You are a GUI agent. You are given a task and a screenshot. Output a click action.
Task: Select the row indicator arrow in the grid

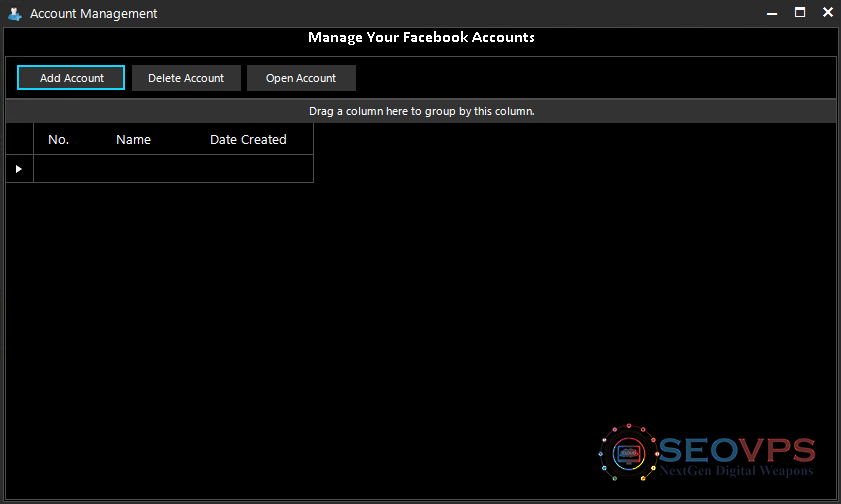(19, 169)
